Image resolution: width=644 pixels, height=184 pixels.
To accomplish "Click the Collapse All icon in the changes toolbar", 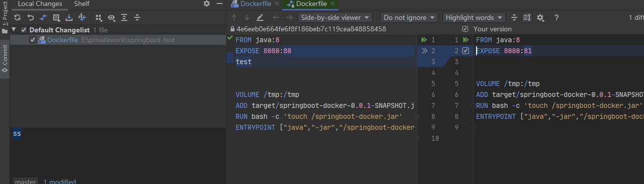I will (137, 18).
